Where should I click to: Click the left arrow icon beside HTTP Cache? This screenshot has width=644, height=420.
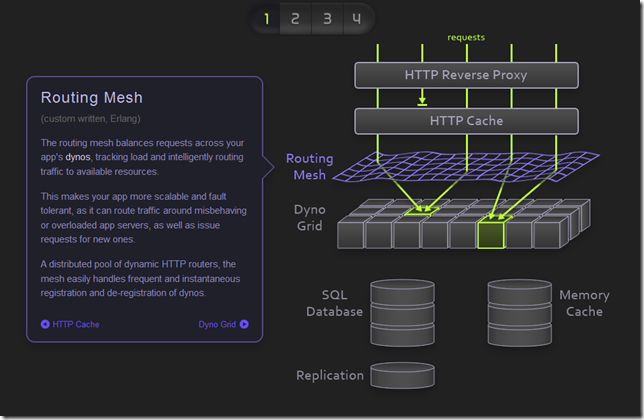[x=45, y=324]
